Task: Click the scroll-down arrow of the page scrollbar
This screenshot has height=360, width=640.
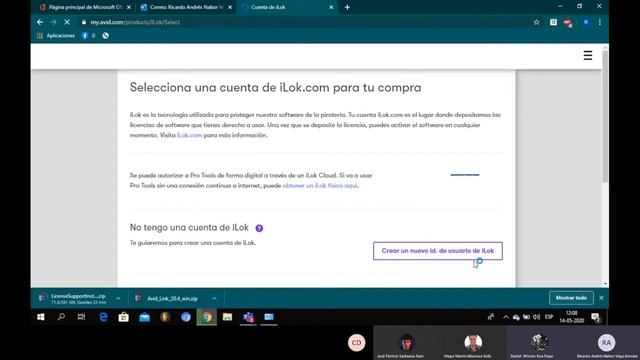Action: click(605, 284)
